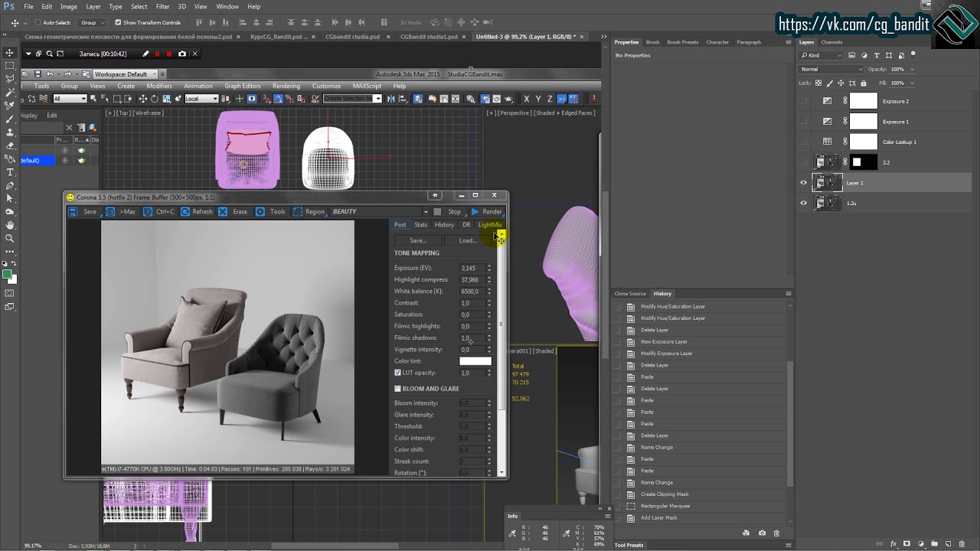Image resolution: width=980 pixels, height=551 pixels.
Task: Open the Filter menu
Action: pos(162,6)
